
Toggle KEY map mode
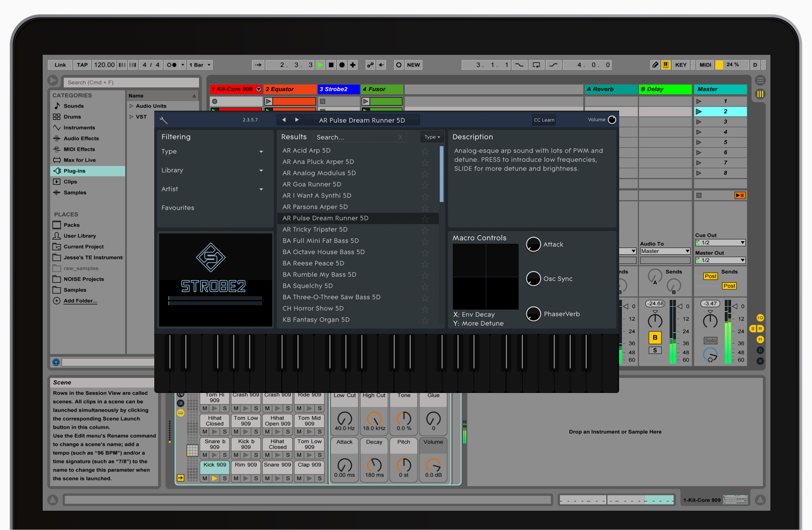click(x=681, y=65)
